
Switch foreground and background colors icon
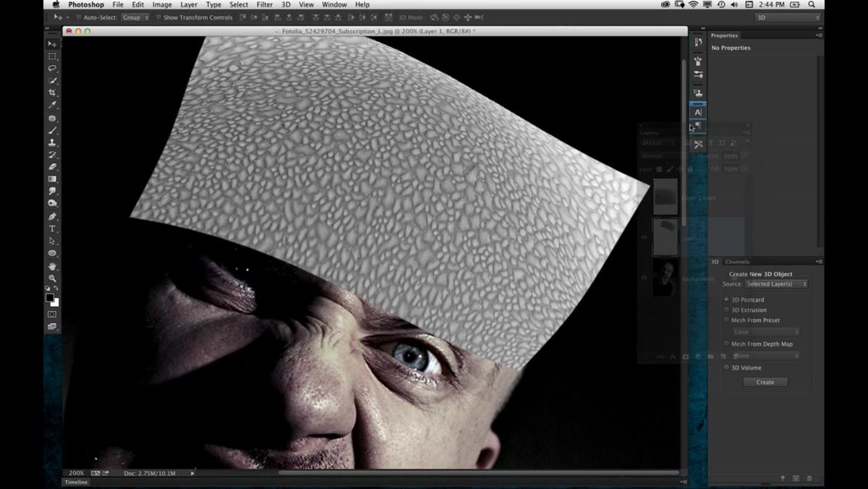[57, 289]
